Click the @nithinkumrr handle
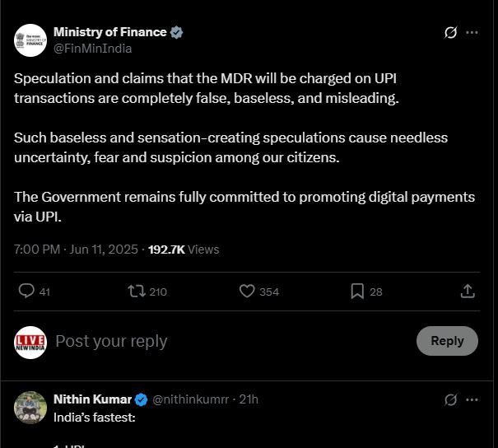Image resolution: width=498 pixels, height=448 pixels. (x=192, y=399)
